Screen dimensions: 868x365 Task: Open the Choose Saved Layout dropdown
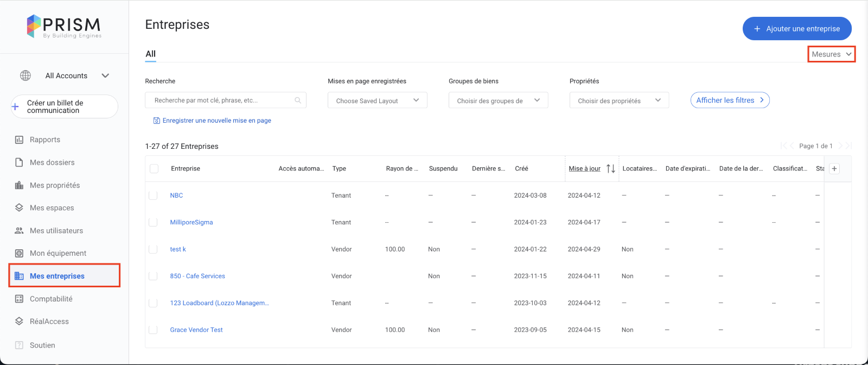click(x=377, y=100)
